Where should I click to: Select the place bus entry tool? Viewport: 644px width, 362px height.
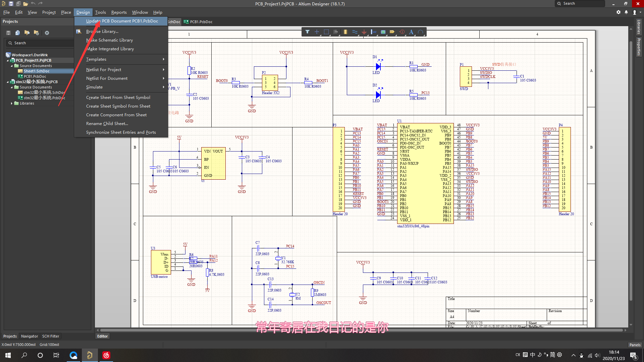[374, 32]
